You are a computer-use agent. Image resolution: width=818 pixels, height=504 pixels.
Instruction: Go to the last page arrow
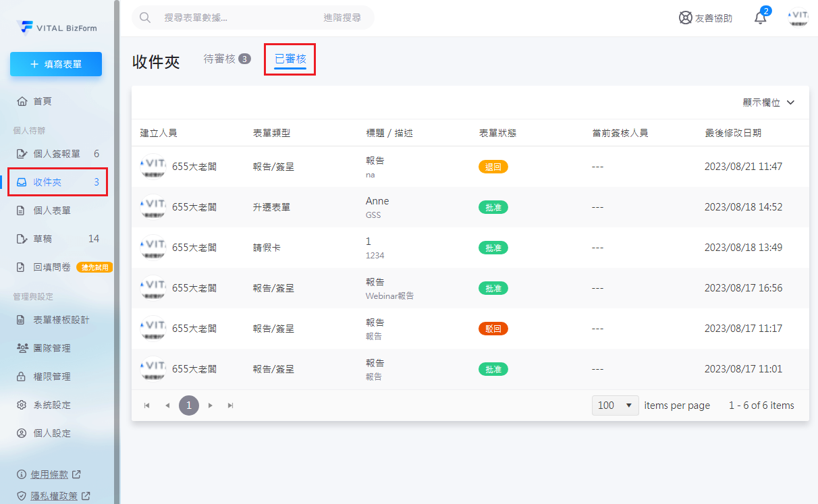[x=231, y=405]
